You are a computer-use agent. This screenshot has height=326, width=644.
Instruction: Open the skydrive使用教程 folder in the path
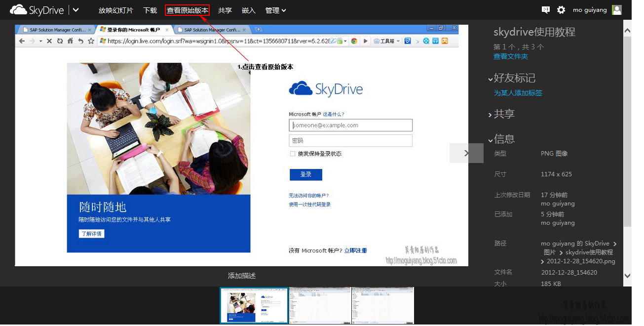[x=589, y=252]
